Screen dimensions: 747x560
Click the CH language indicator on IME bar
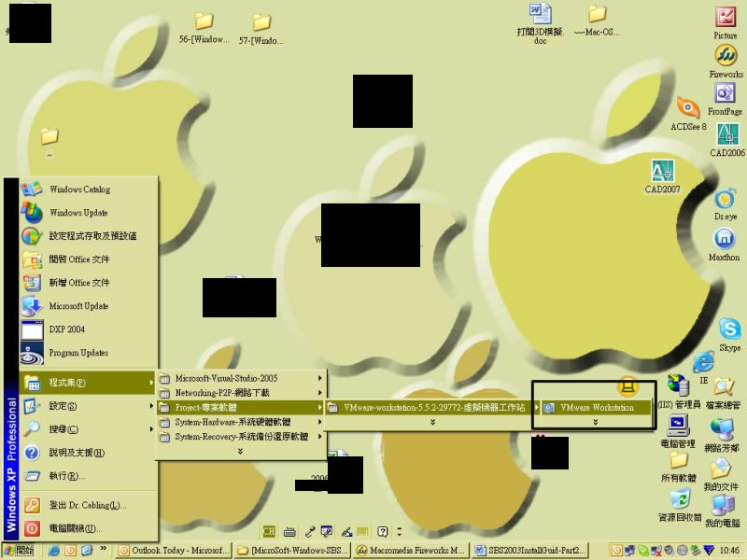[x=269, y=531]
